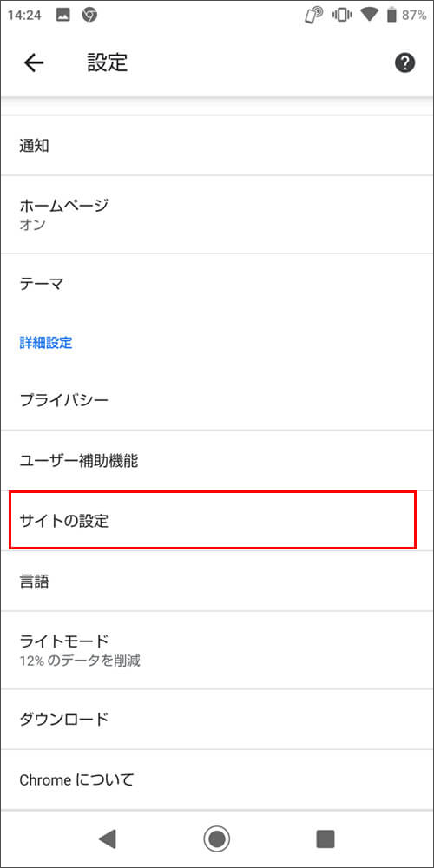The width and height of the screenshot is (434, 868).
Task: Open the ホームページ setting
Action: (x=217, y=214)
